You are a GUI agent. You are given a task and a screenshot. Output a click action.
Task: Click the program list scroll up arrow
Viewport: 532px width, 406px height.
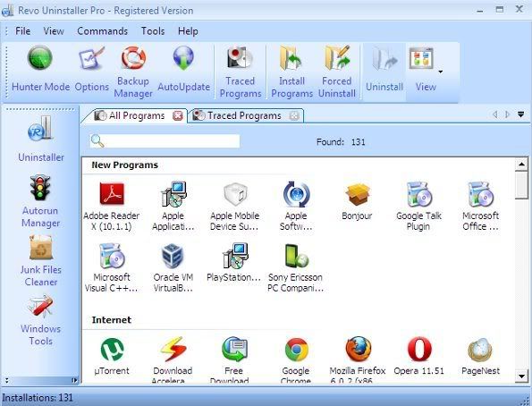[x=521, y=165]
